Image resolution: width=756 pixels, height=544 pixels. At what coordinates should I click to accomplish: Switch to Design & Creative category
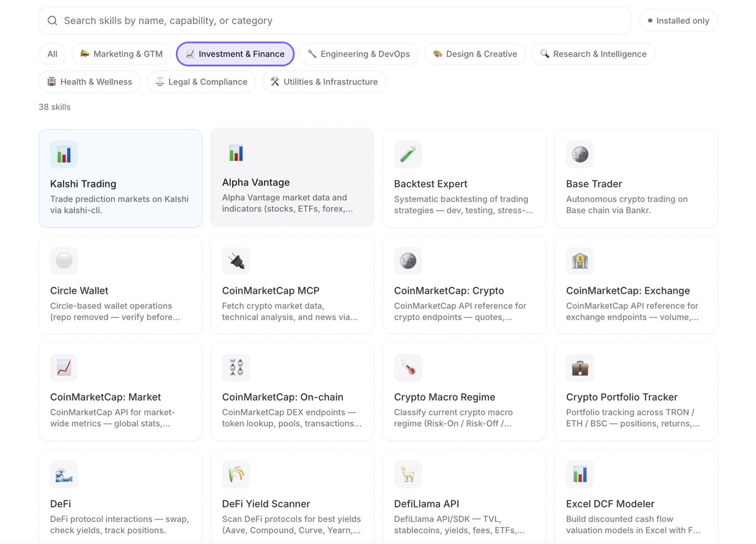pyautogui.click(x=475, y=54)
